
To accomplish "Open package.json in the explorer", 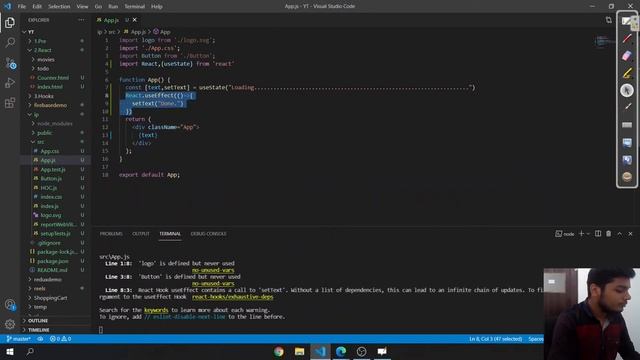I will [53, 261].
